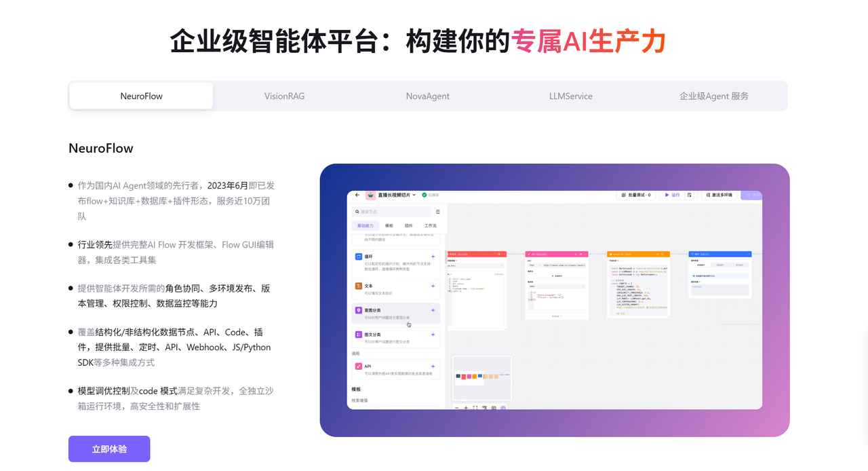
Task: Click the 搜索节点 search field
Action: point(391,212)
